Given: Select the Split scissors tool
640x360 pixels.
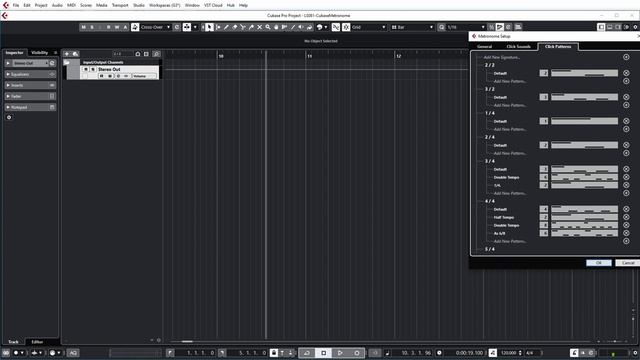Looking at the screenshot, I should [243, 27].
